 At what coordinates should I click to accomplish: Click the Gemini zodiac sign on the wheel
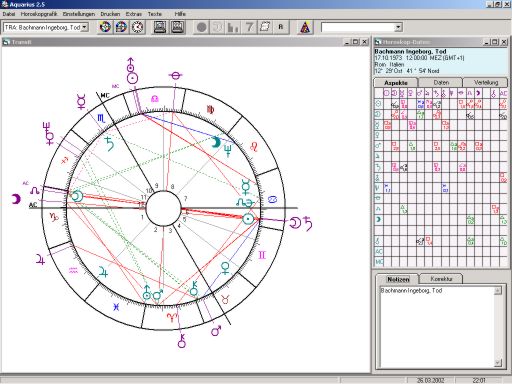click(262, 255)
